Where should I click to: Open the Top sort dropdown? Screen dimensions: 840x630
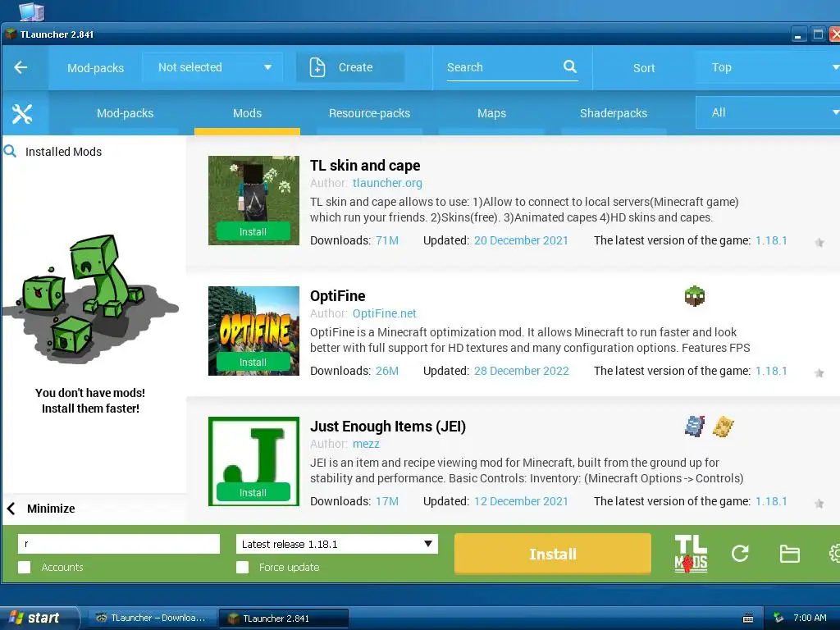pyautogui.click(x=768, y=67)
